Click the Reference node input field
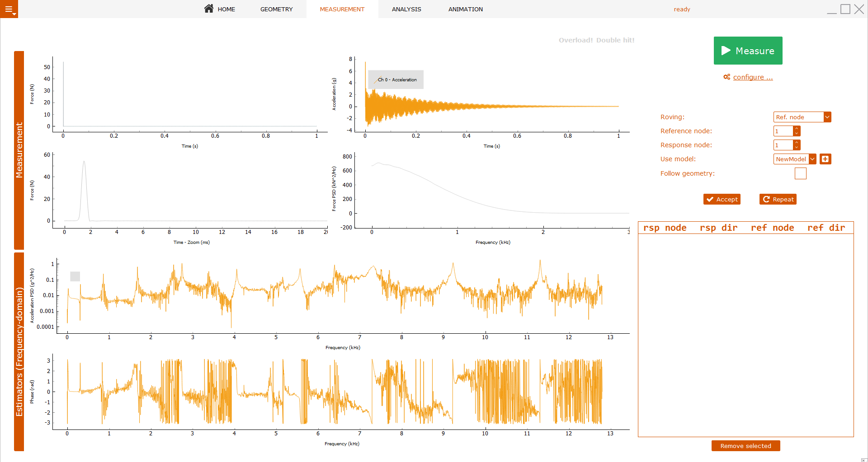 tap(783, 131)
